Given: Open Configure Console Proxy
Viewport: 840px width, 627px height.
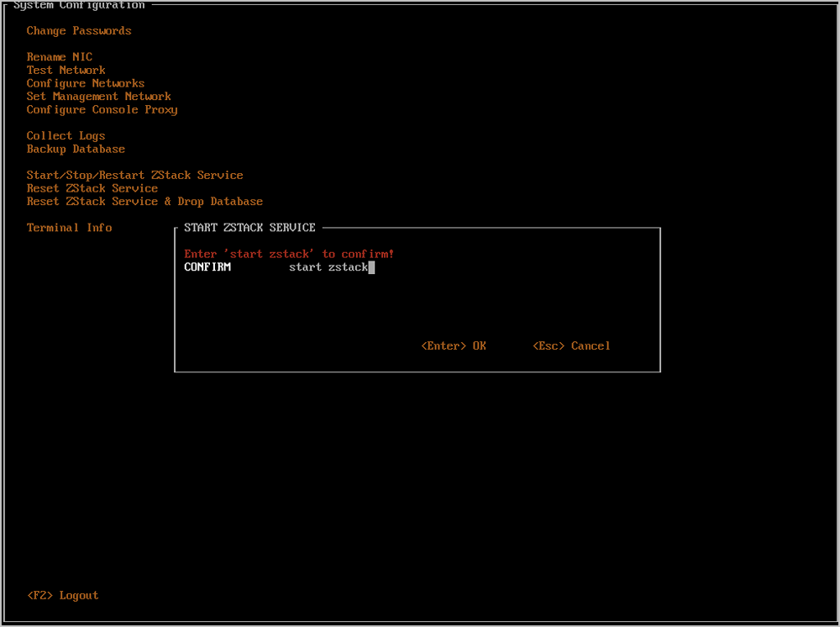Looking at the screenshot, I should point(102,110).
